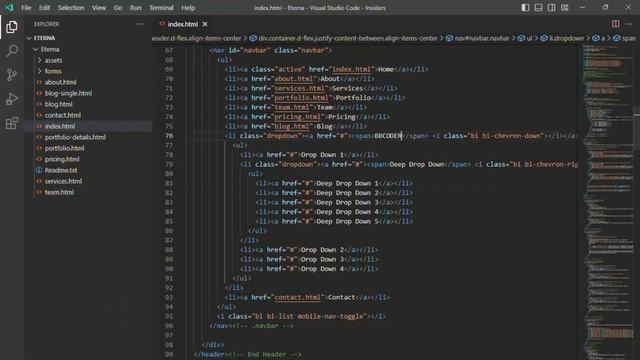
Task: Open blog.html in the explorer
Action: (x=58, y=104)
